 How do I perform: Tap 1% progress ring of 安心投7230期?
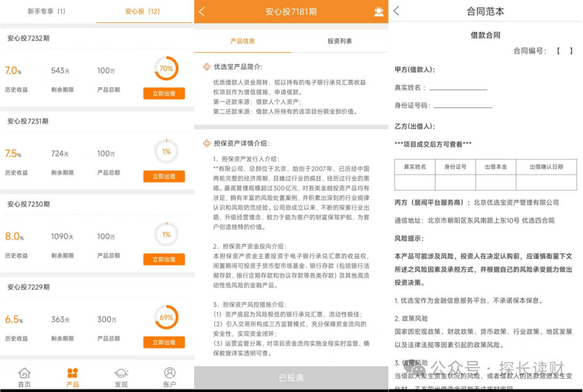(x=166, y=234)
